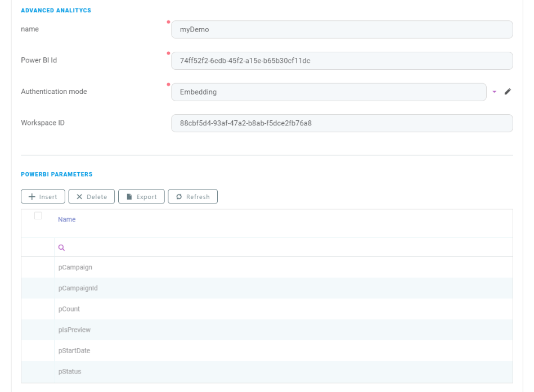
Task: Sort the grid by the Name column header
Action: coord(66,219)
